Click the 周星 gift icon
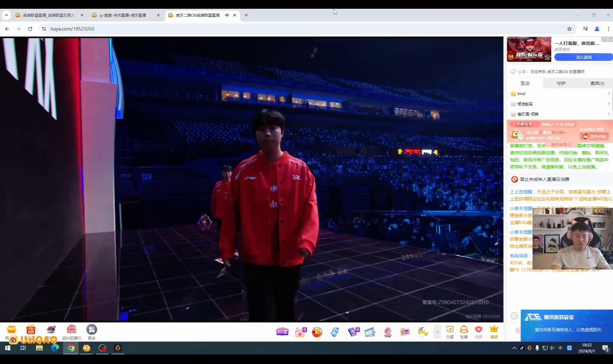The width and height of the screenshot is (613, 364). click(282, 332)
